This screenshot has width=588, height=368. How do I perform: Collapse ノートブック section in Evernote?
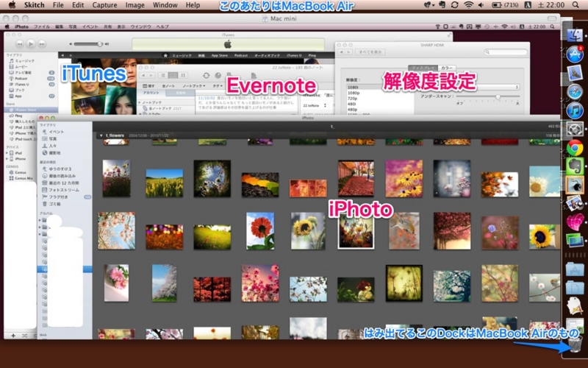[x=140, y=102]
